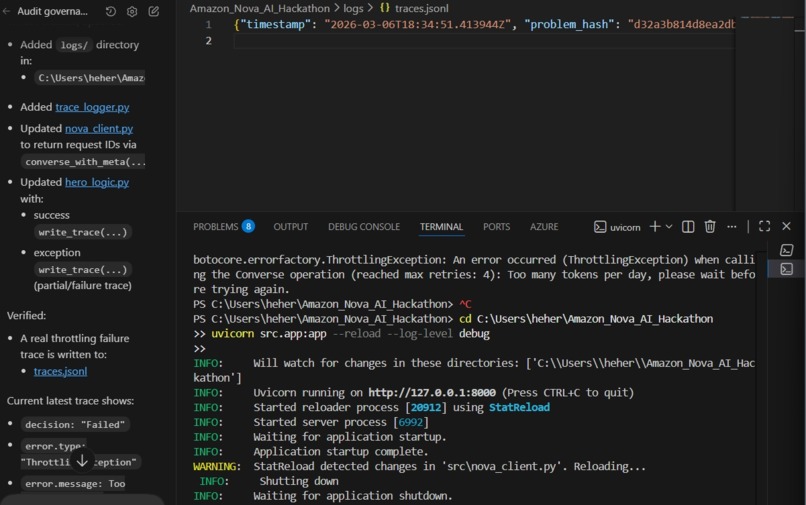Open terminal launch profile dropdown arrow
This screenshot has width=806, height=505.
pyautogui.click(x=669, y=226)
